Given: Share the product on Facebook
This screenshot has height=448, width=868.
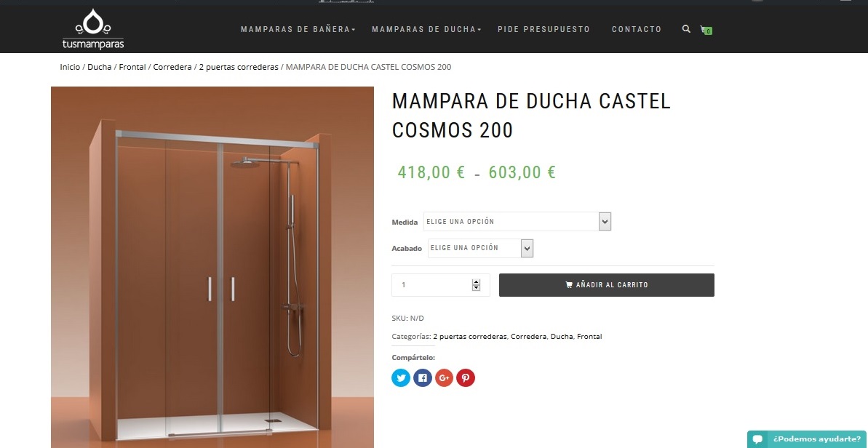Looking at the screenshot, I should pyautogui.click(x=423, y=377).
